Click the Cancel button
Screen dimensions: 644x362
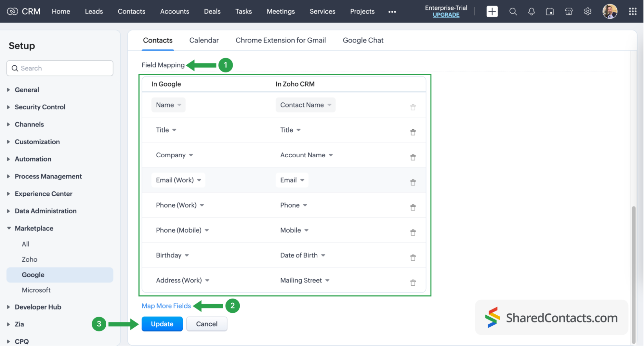click(x=207, y=324)
